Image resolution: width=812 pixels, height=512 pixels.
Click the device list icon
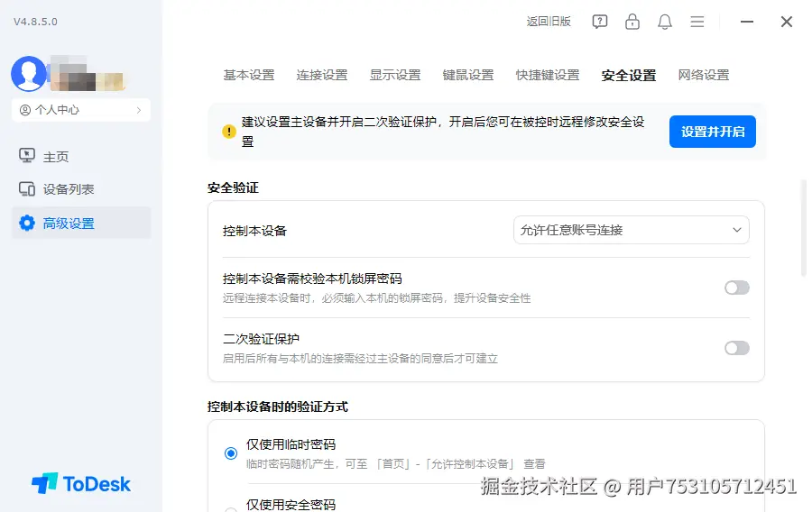tap(27, 189)
